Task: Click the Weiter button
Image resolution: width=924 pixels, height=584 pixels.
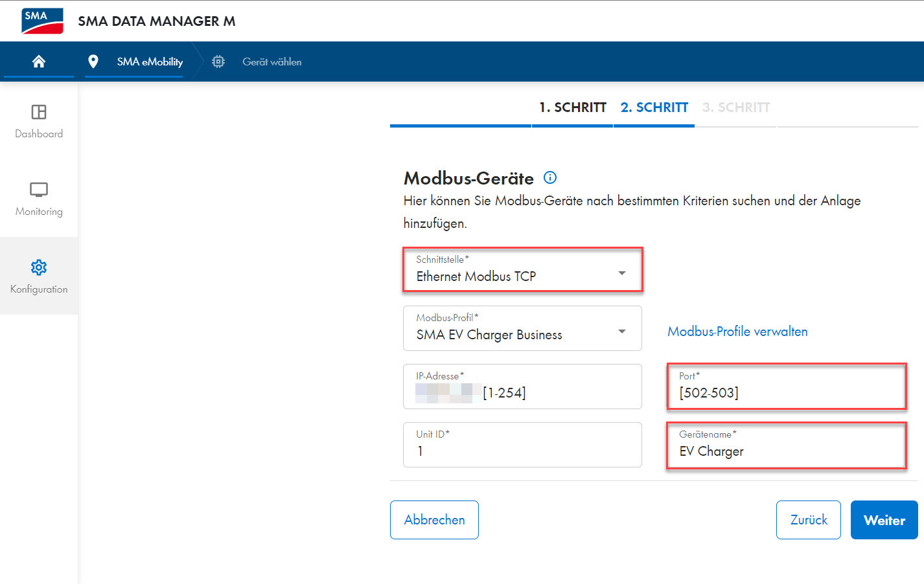Action: 884,520
